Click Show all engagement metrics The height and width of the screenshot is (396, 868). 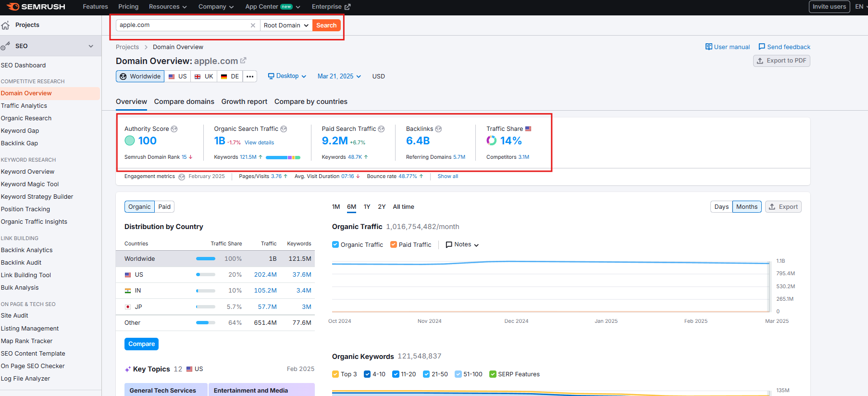[x=447, y=177]
